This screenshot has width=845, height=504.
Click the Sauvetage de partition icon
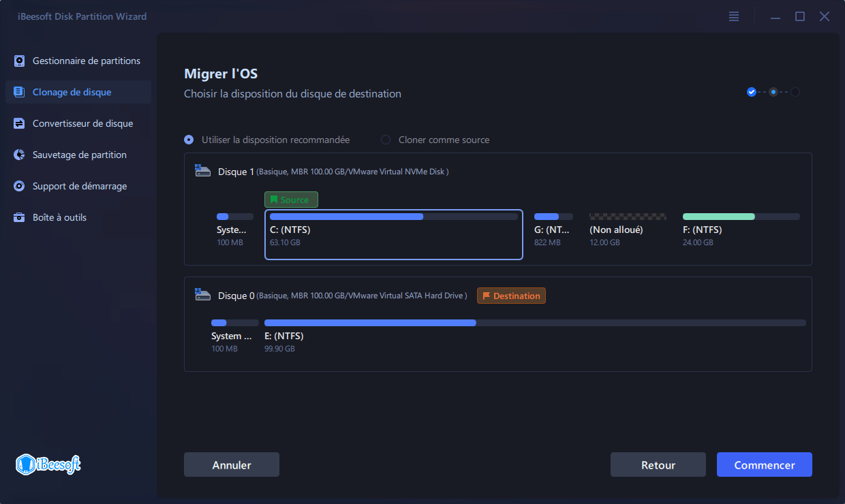tap(20, 155)
